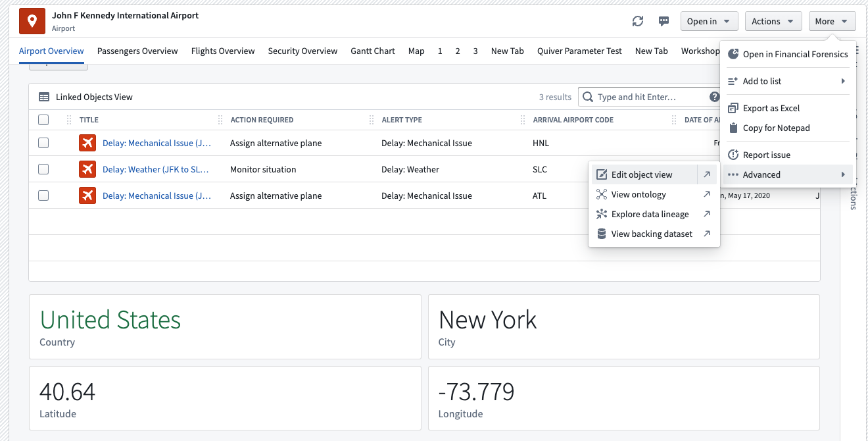Open the Map tab

tap(416, 51)
